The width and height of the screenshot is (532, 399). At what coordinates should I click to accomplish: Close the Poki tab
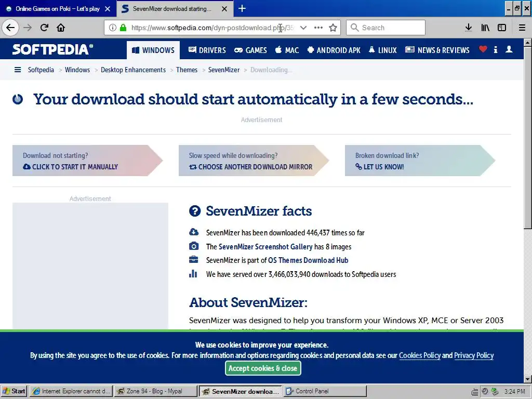point(108,9)
